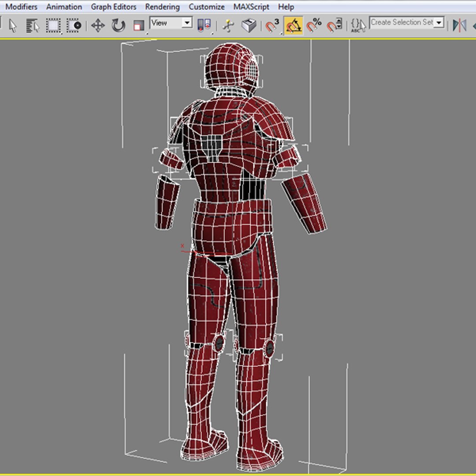Image resolution: width=476 pixels, height=476 pixels.
Task: Toggle Percent Snap magnet
Action: (x=314, y=26)
